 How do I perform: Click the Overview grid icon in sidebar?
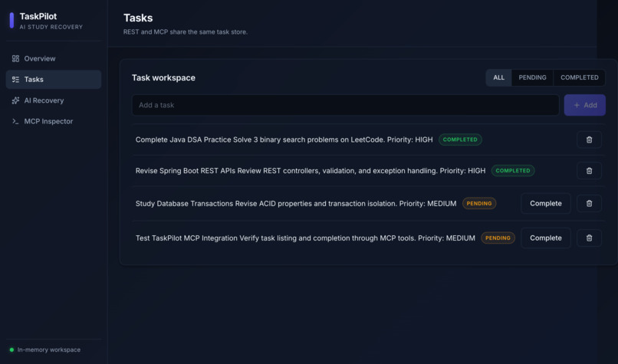[15, 59]
